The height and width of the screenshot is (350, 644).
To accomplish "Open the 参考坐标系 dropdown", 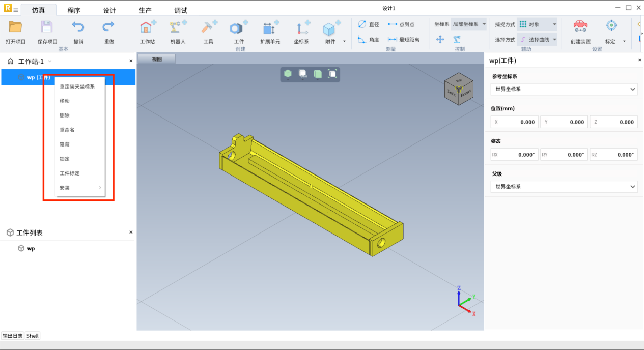I will point(564,89).
